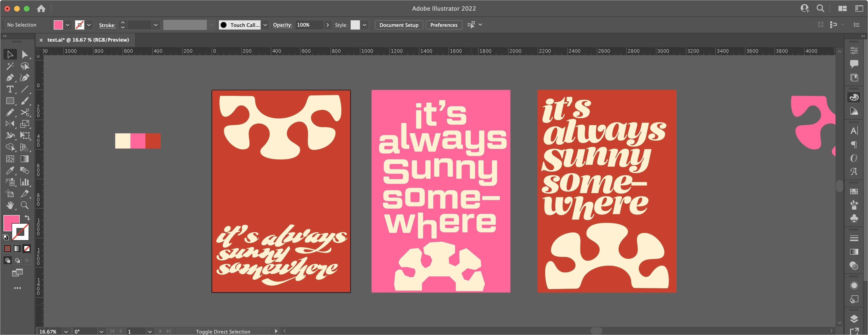Open the Paragraph panel icon
Image resolution: width=868 pixels, height=335 pixels.
[854, 145]
